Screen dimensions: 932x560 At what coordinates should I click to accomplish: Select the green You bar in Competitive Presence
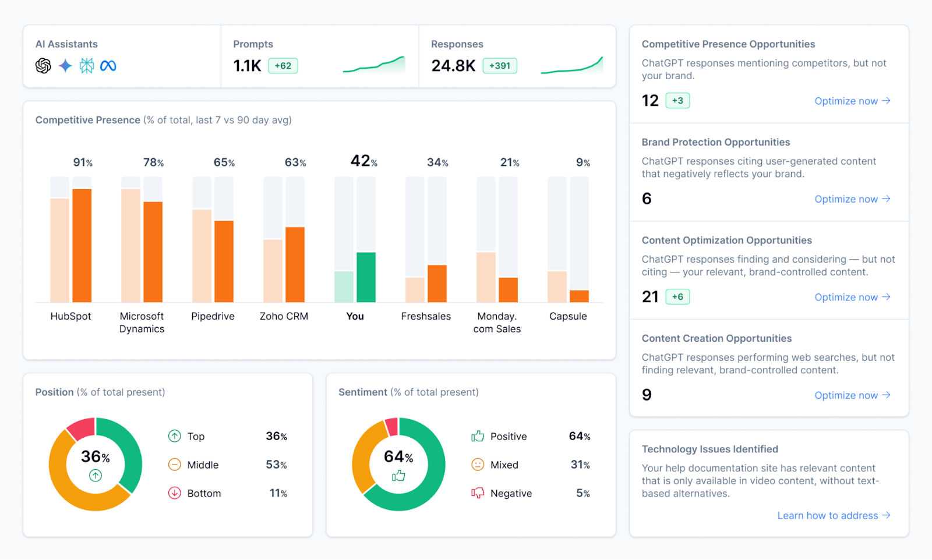click(x=367, y=277)
